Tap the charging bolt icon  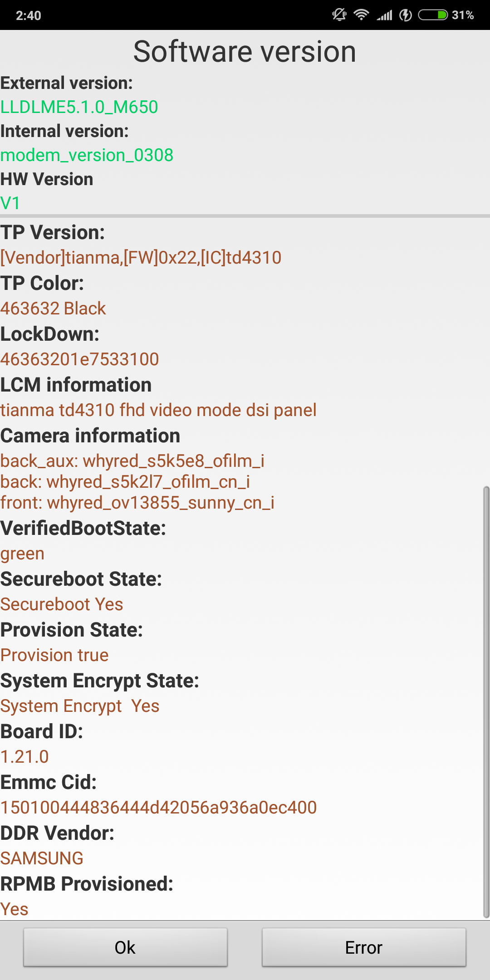coord(406,15)
